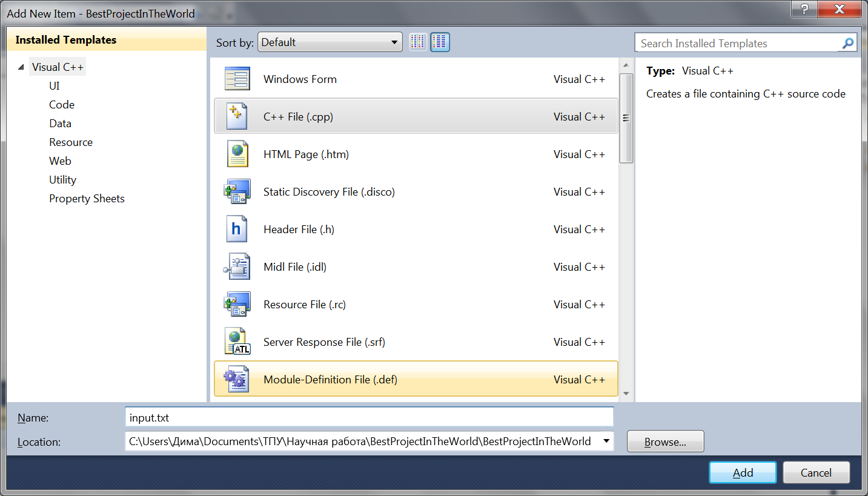
Task: Click 'Creates a file containing C++ source code' description
Action: tap(746, 94)
